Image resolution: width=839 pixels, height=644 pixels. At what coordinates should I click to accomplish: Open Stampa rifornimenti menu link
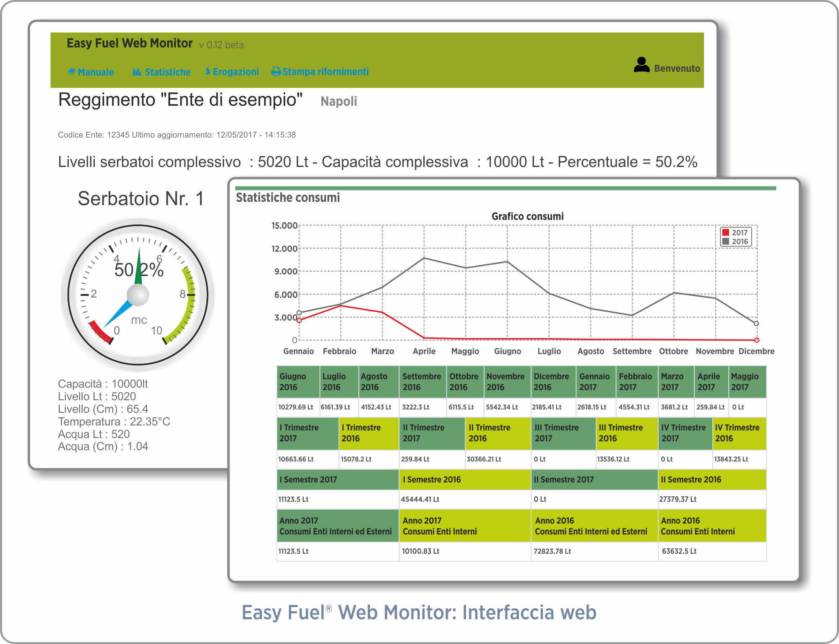(x=326, y=72)
